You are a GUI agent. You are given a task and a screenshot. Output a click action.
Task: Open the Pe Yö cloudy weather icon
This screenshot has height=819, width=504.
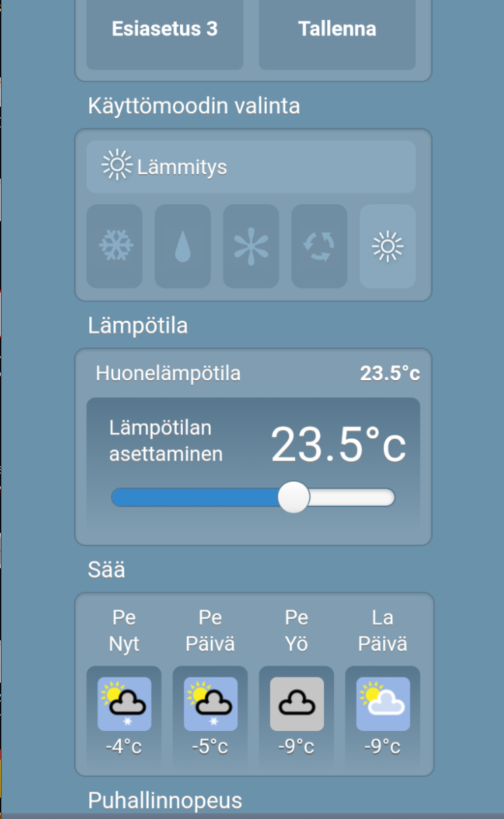[x=297, y=704]
